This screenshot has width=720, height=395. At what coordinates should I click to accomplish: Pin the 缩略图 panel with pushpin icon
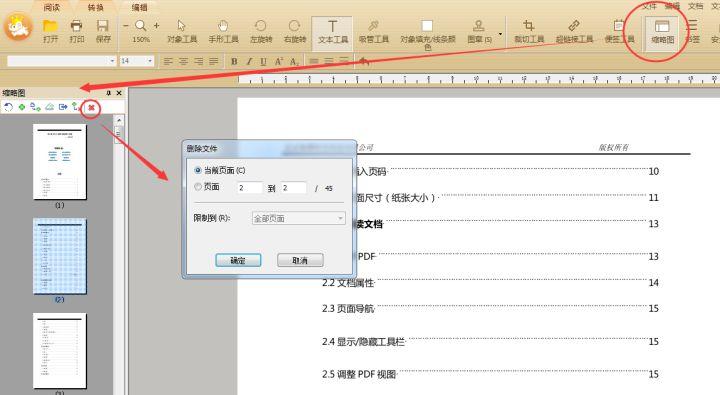tap(109, 93)
